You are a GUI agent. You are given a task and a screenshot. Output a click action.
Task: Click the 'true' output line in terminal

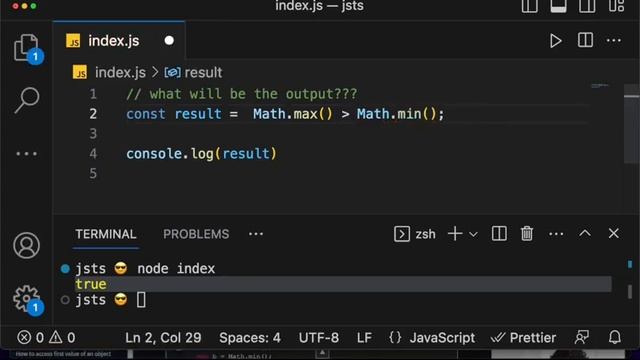91,284
